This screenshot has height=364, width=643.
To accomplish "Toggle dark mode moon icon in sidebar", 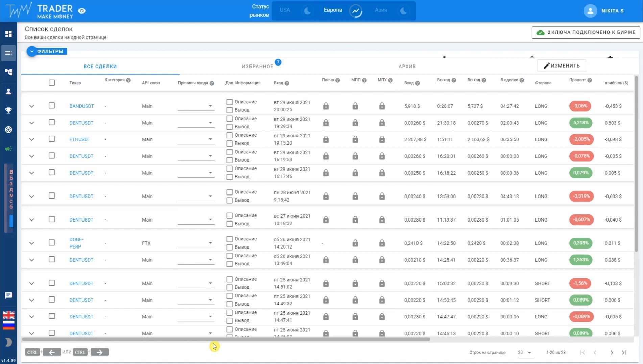I will [x=8, y=342].
